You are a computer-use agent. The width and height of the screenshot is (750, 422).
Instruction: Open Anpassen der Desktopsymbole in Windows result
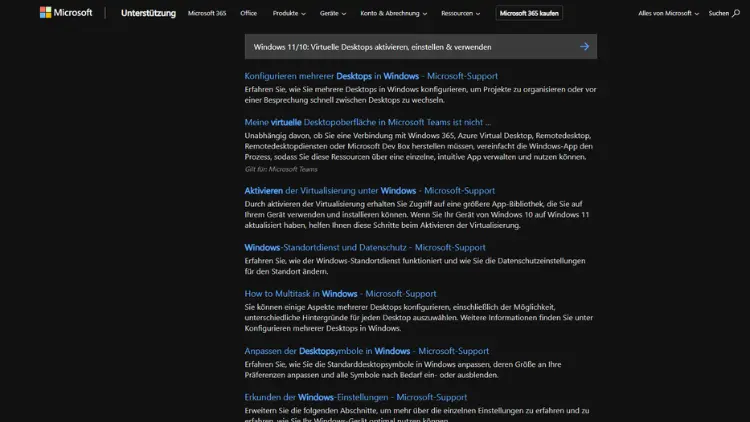pos(366,351)
